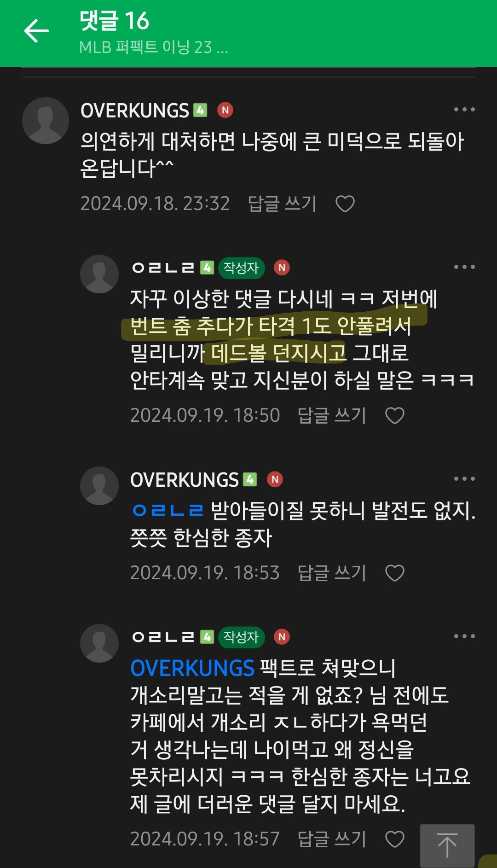Screen dimensions: 497x868
Task: Tap the MLB 퍼펙트 이닝 23 post title
Action: [x=154, y=47]
